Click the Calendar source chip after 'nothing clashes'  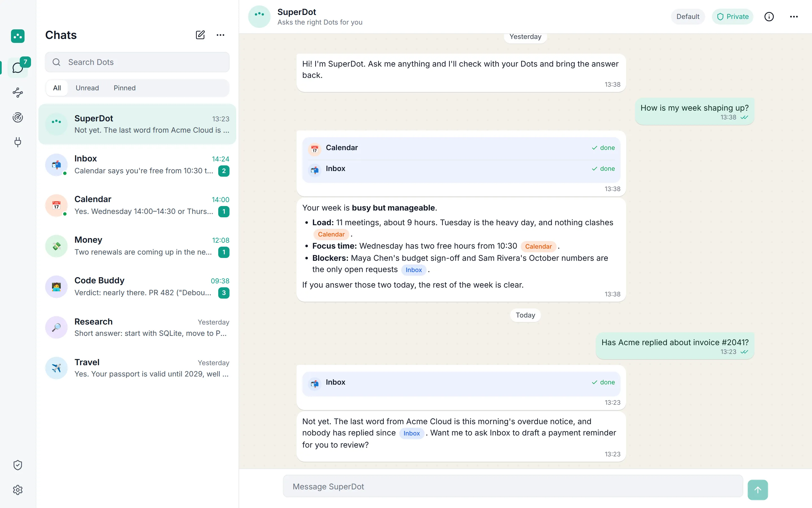click(x=331, y=235)
